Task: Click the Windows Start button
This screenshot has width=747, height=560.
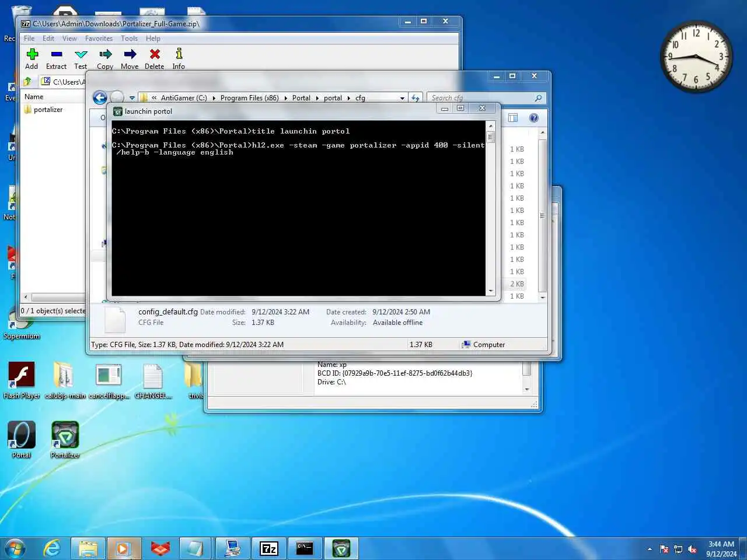Action: (15, 548)
